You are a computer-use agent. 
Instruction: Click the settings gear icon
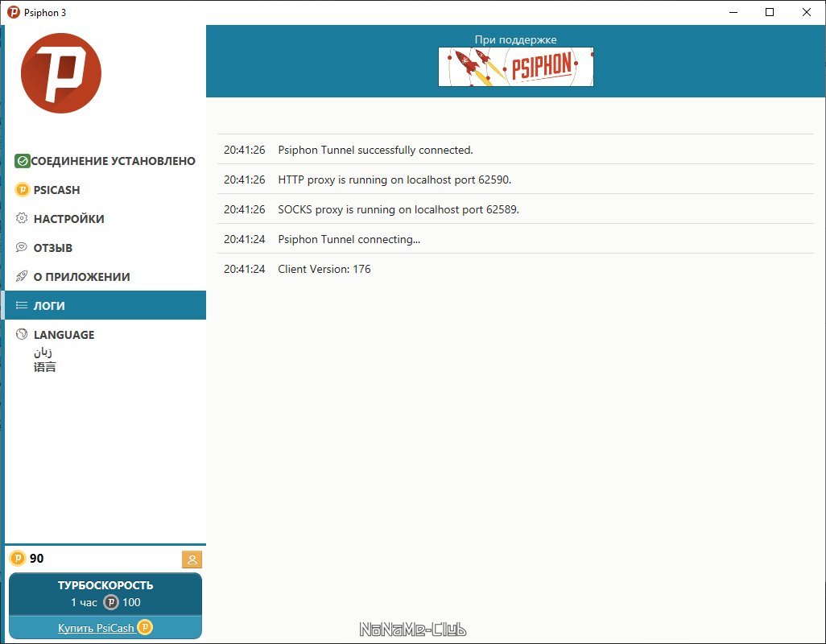click(x=22, y=218)
